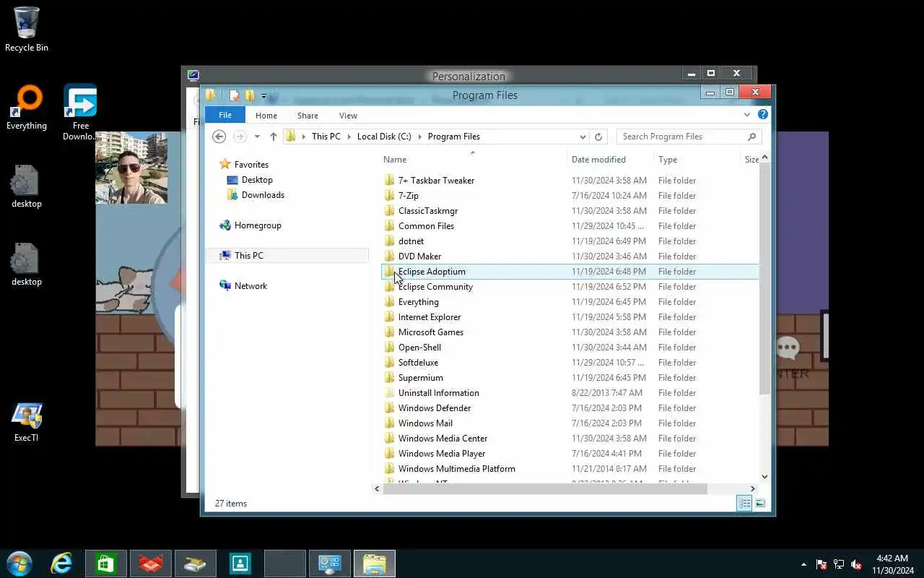This screenshot has width=924, height=578.
Task: Click This PC in the address breadcrumb
Action: [326, 137]
